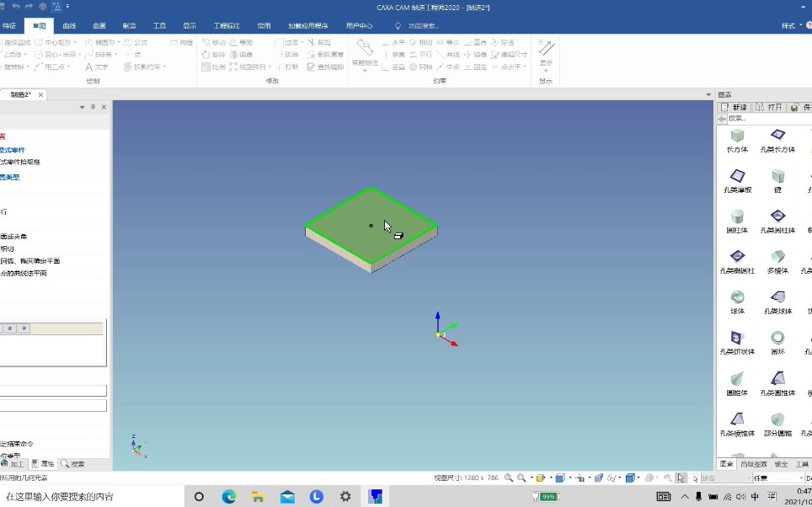Click the 新建 button in catalog panel
The image size is (812, 507).
(735, 107)
